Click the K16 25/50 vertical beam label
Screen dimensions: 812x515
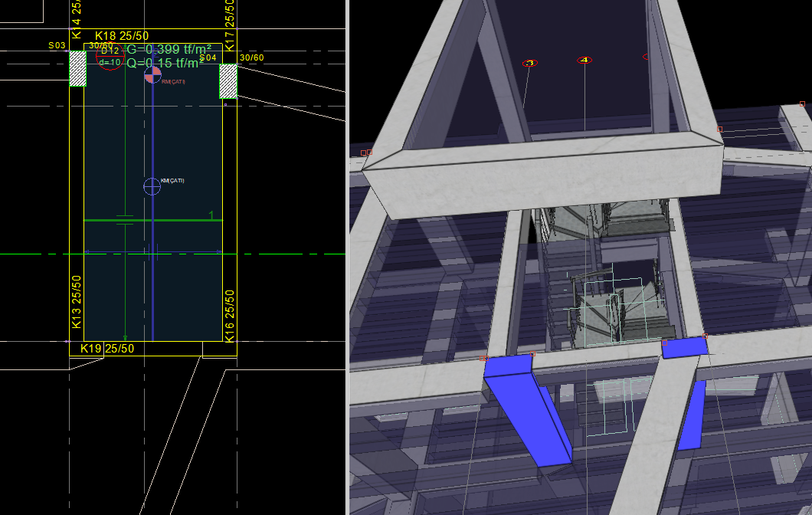(230, 316)
